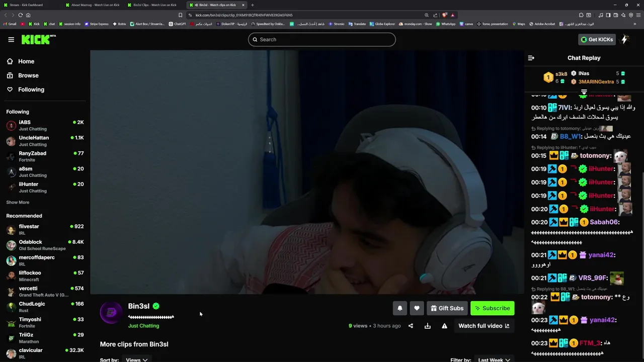The image size is (644, 362).
Task: Open UncleHattan channel in sidebar
Action: [x=44, y=141]
